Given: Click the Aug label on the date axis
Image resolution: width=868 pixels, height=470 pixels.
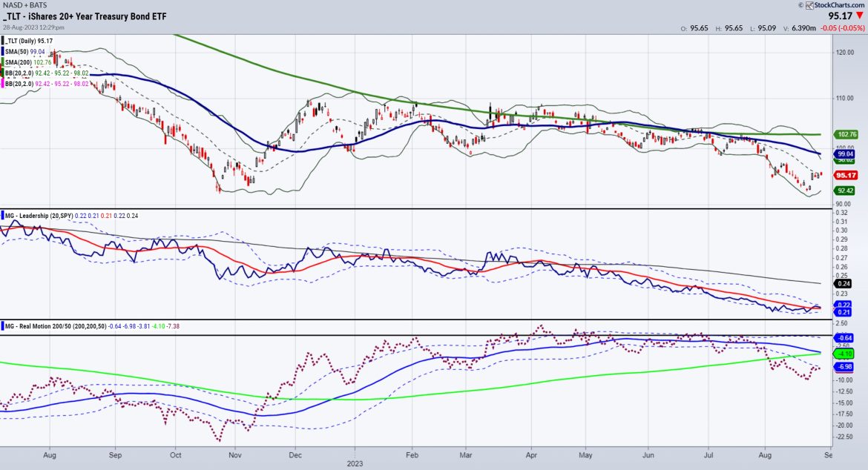Looking at the screenshot, I should click(x=50, y=454).
